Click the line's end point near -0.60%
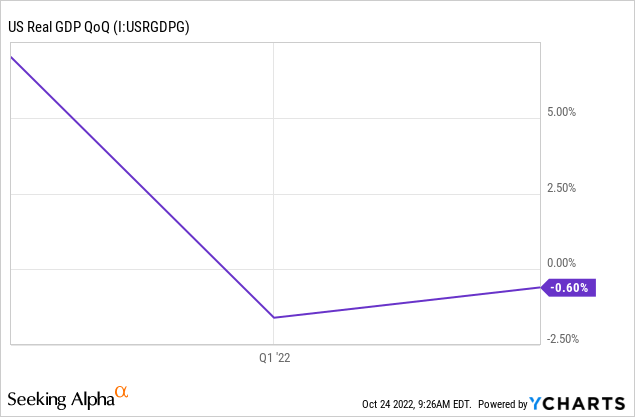635x417 pixels. 540,287
